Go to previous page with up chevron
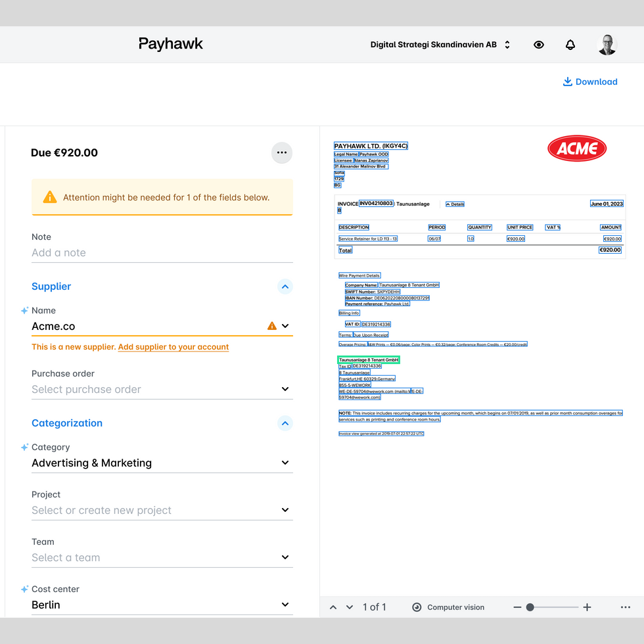 click(x=333, y=607)
